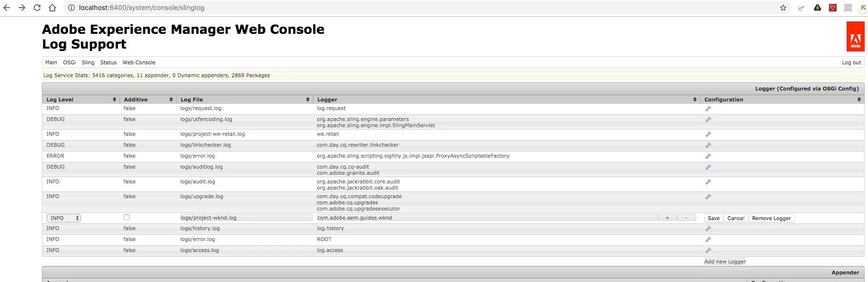Screen dimensions: 868x282
Task: Edit the we.retail logger wrench icon
Action: 708,134
